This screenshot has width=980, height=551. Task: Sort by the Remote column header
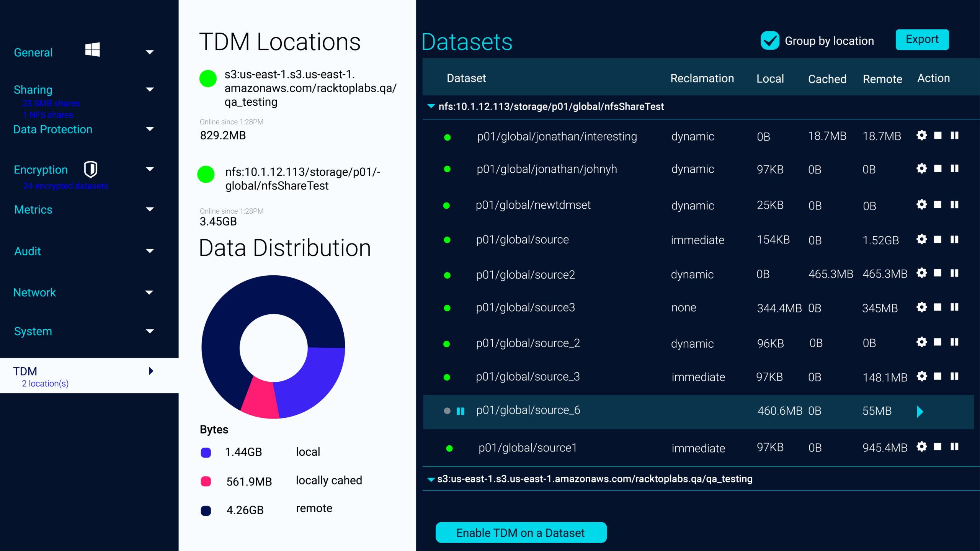tap(882, 79)
